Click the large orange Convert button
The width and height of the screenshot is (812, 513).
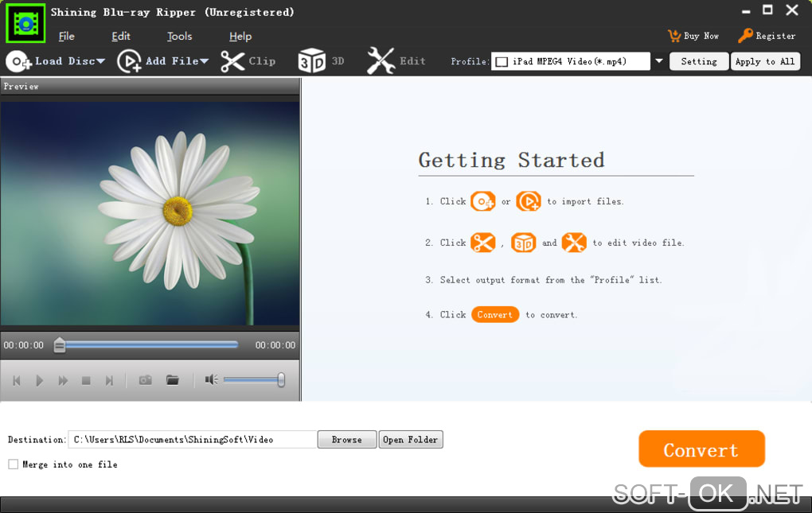(x=701, y=449)
